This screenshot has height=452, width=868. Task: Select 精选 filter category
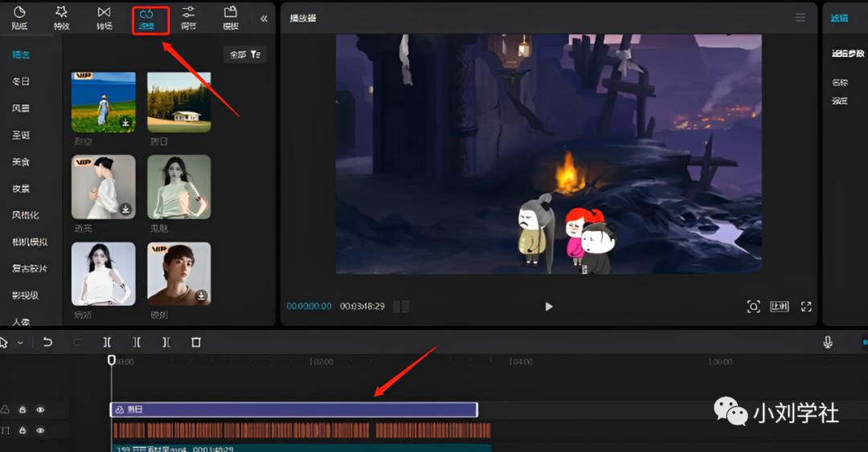click(21, 55)
